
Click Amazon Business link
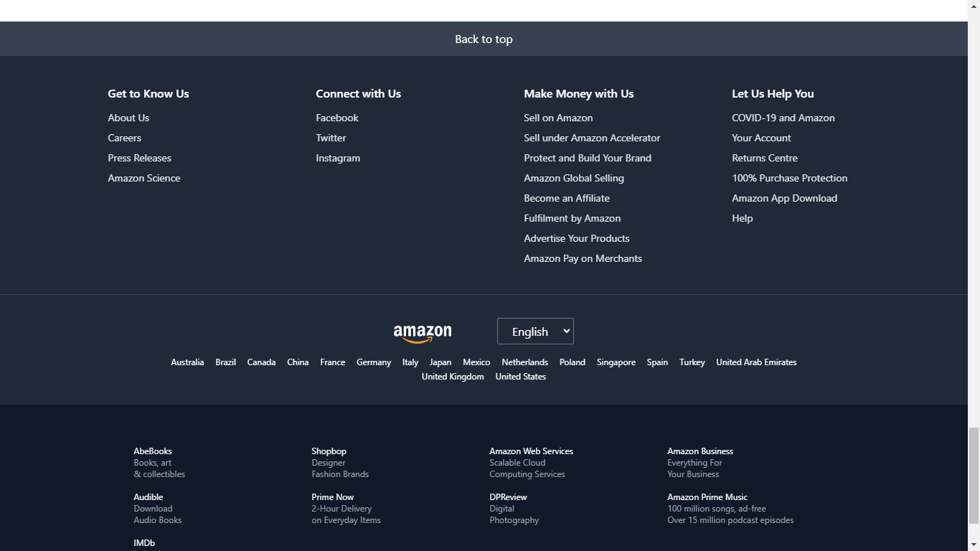coord(700,463)
